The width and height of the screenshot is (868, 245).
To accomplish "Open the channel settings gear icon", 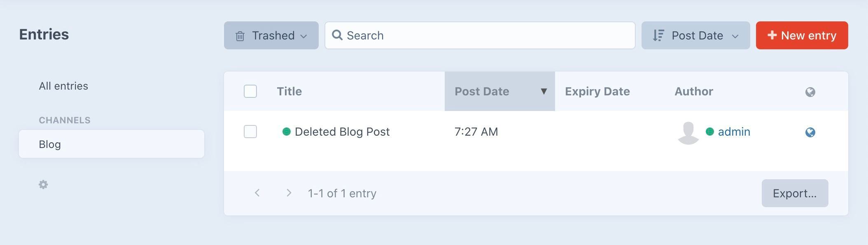I will (44, 185).
